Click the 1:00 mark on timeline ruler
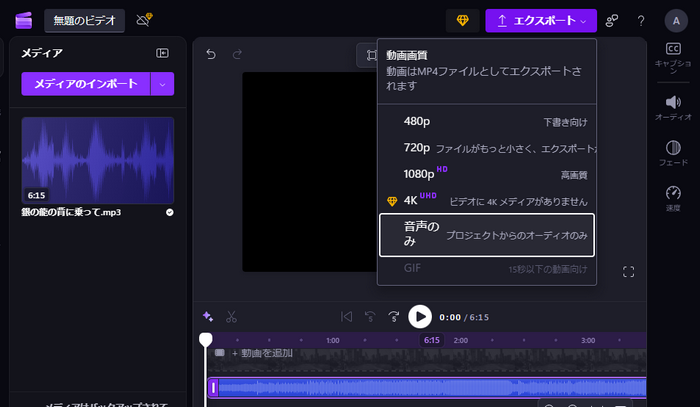The width and height of the screenshot is (700, 407). (x=333, y=341)
